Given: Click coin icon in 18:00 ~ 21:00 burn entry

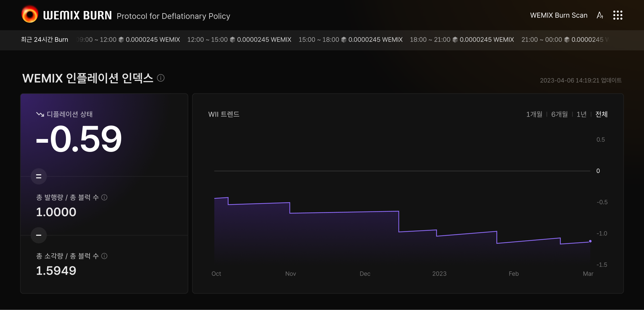Looking at the screenshot, I should 455,40.
